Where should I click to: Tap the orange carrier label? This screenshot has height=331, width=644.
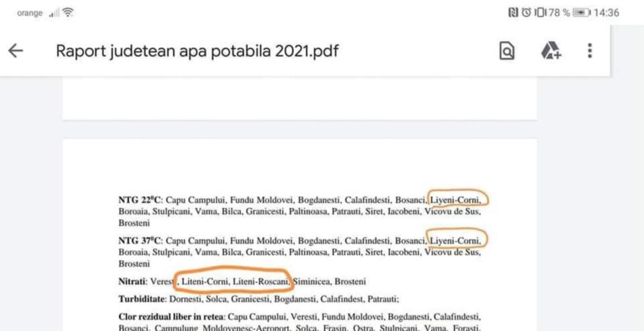click(30, 13)
